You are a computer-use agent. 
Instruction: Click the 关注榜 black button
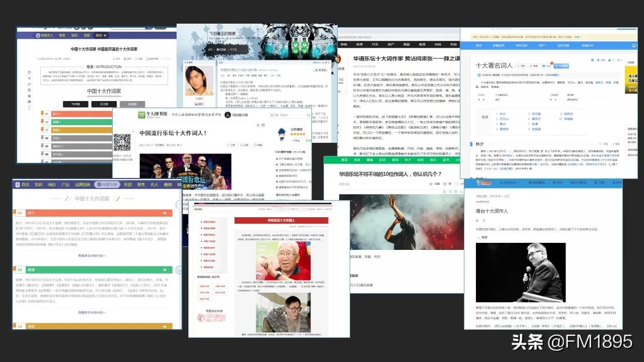click(x=104, y=104)
